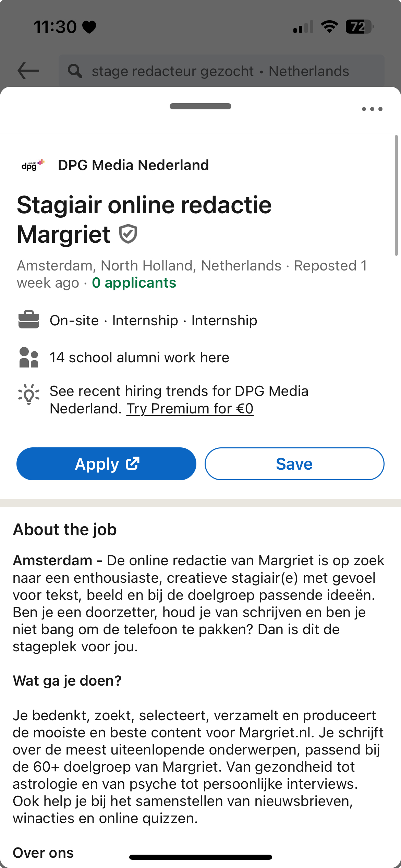Tap the Stagiair online redactie Margriet title

click(144, 219)
